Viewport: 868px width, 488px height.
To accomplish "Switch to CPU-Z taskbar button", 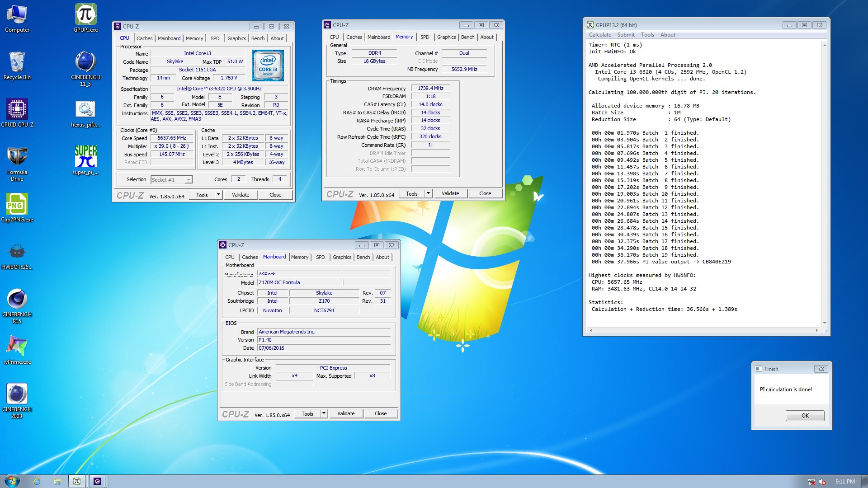I will tap(97, 481).
